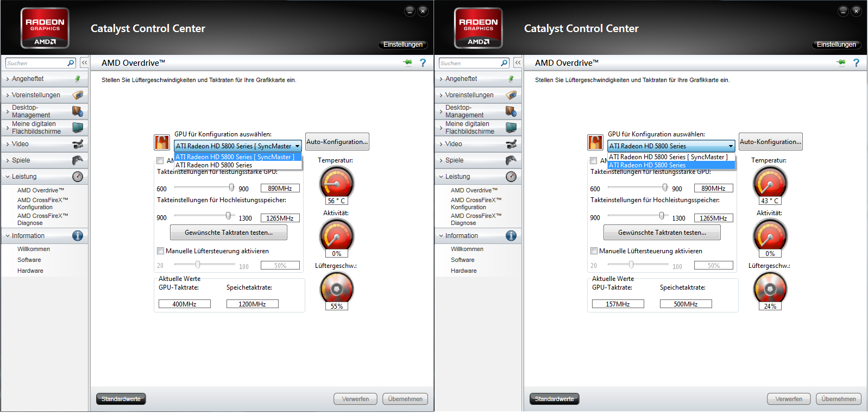This screenshot has width=868, height=413.
Task: Toggle the checkbox under GPU dropdown, left window
Action: coord(160,161)
